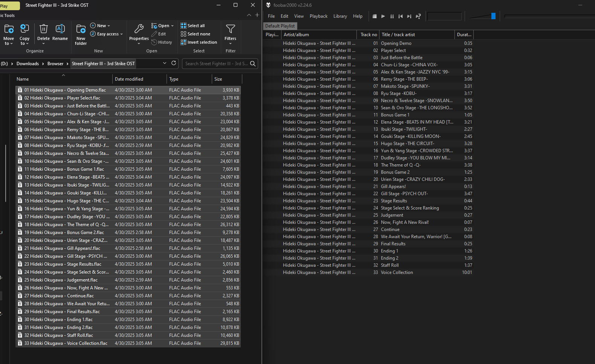Sort playlist by Artist/album column

[319, 35]
